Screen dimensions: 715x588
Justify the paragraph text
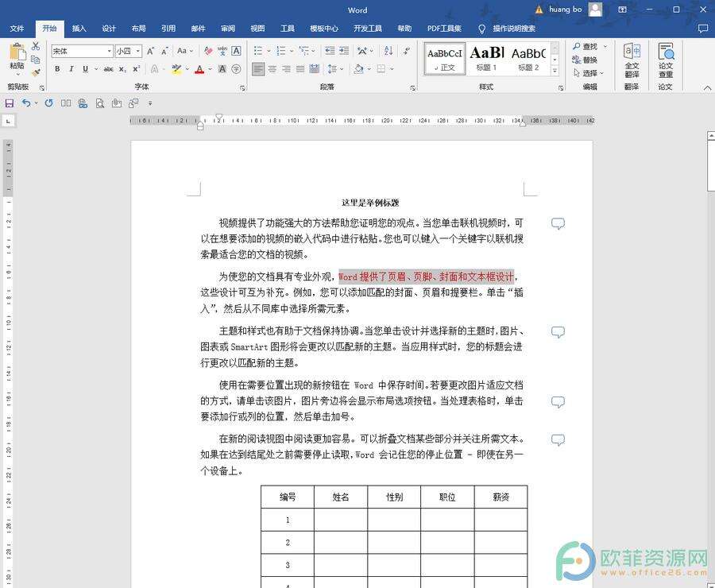click(300, 69)
